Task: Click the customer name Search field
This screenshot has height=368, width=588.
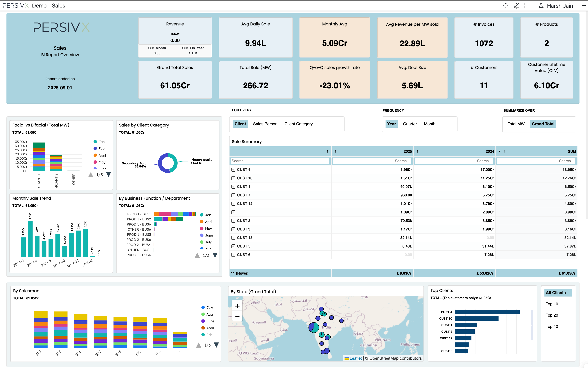Action: (280, 161)
